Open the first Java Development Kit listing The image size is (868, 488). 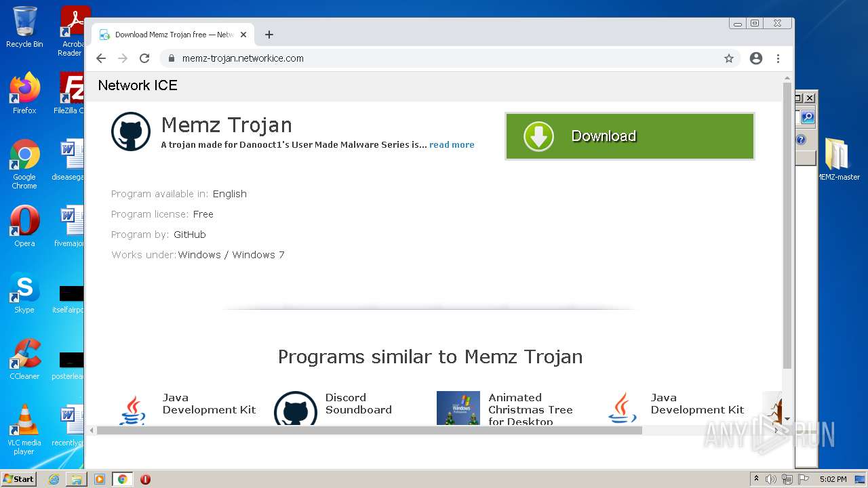tap(209, 403)
